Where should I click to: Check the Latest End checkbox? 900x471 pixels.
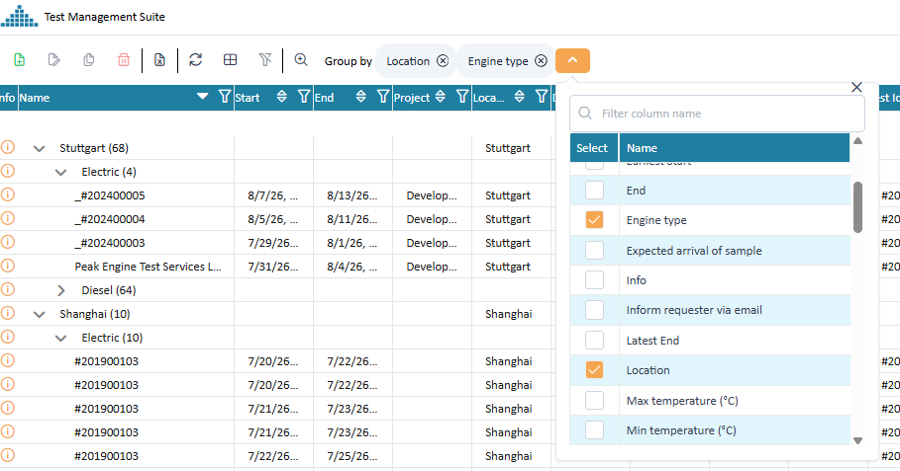pyautogui.click(x=594, y=340)
